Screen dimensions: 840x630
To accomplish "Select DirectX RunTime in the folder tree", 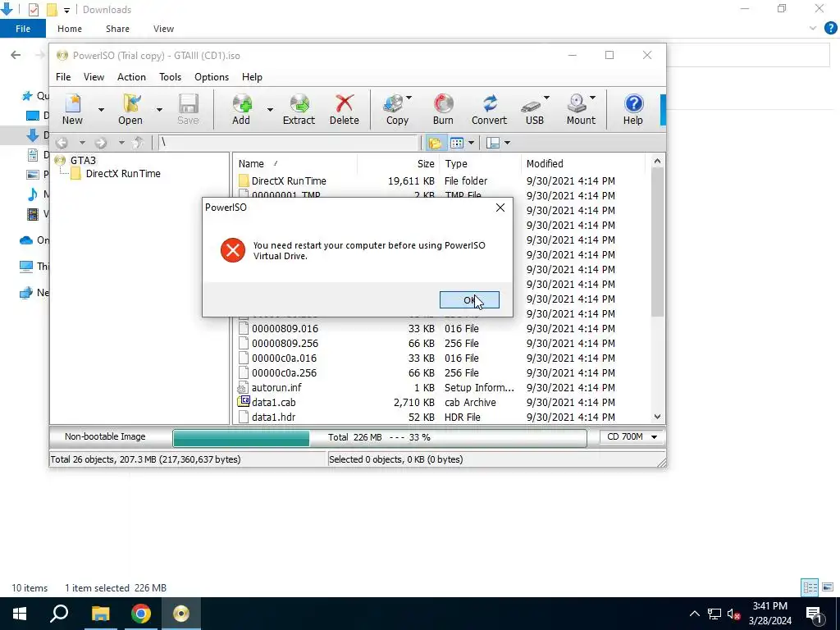I will point(123,174).
